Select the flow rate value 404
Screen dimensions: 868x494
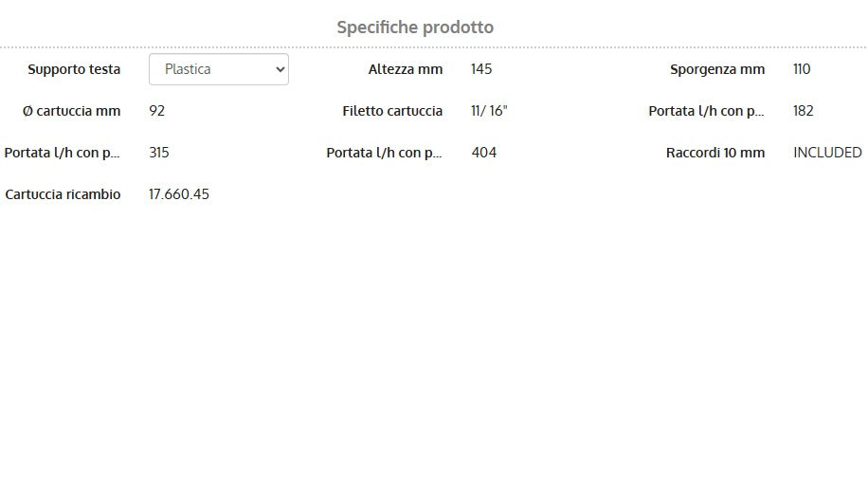[x=483, y=153]
